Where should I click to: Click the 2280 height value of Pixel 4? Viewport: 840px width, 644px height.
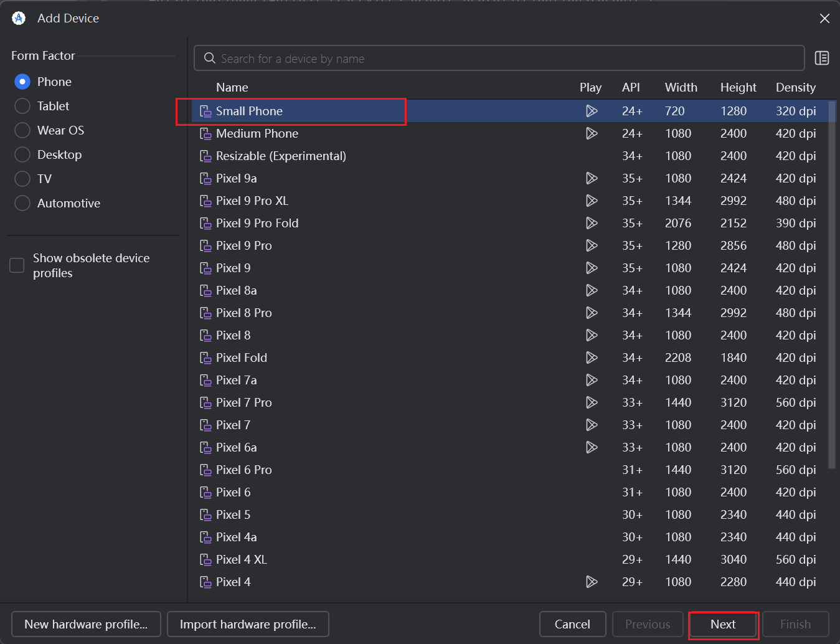[x=734, y=582]
